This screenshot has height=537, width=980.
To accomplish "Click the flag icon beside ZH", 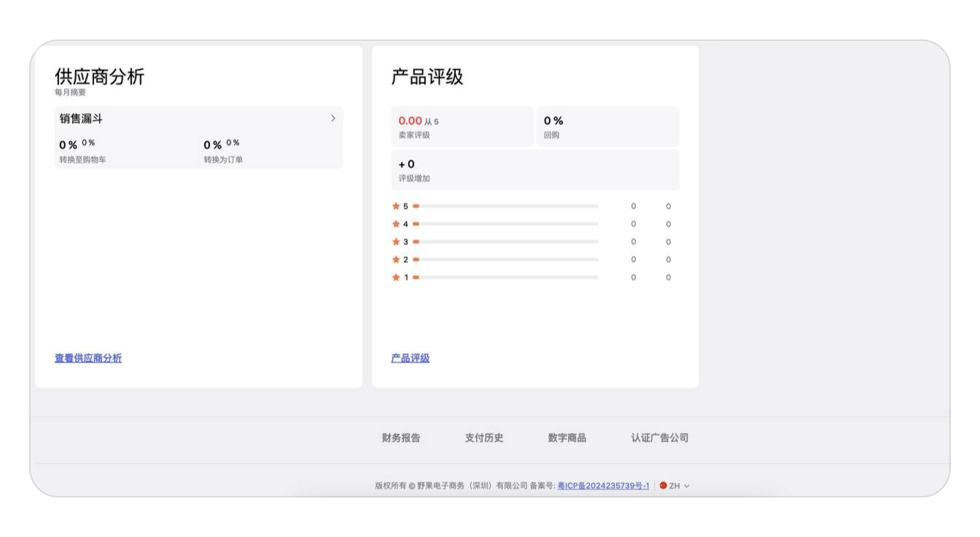I will click(663, 486).
